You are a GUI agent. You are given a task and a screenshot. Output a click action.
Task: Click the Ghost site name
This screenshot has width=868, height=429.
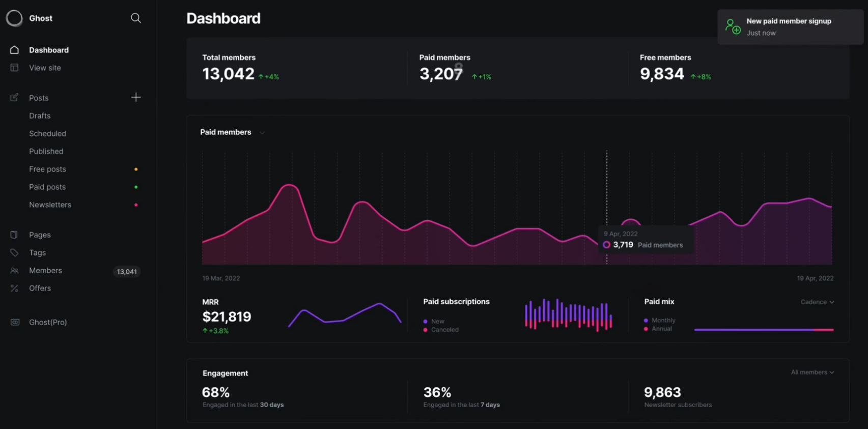[41, 18]
